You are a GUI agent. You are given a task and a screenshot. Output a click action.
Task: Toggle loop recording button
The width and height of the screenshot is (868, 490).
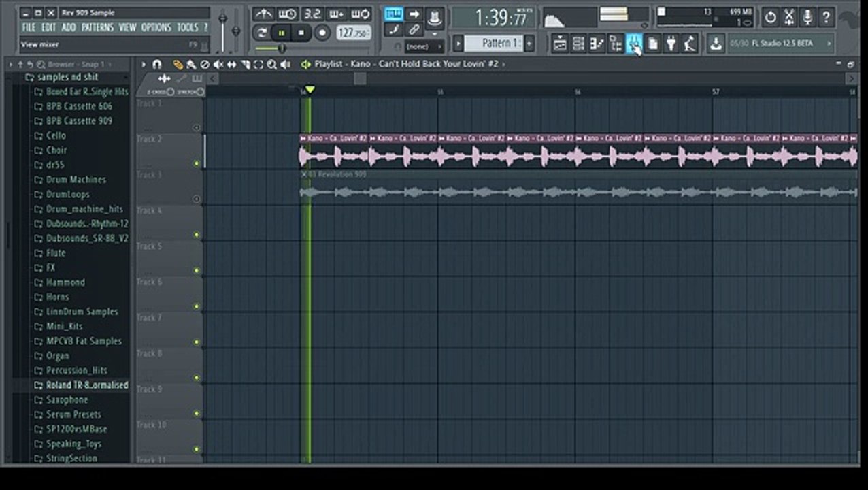click(361, 14)
